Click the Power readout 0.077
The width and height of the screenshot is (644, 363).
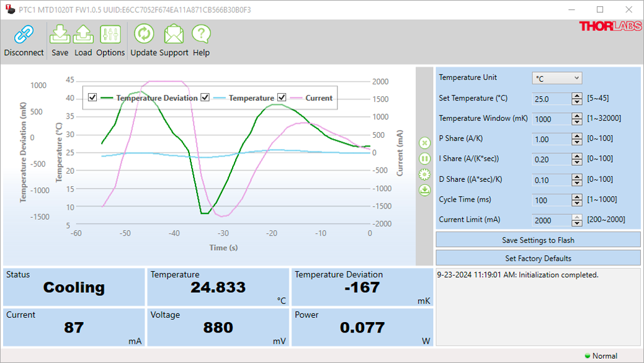tap(362, 327)
